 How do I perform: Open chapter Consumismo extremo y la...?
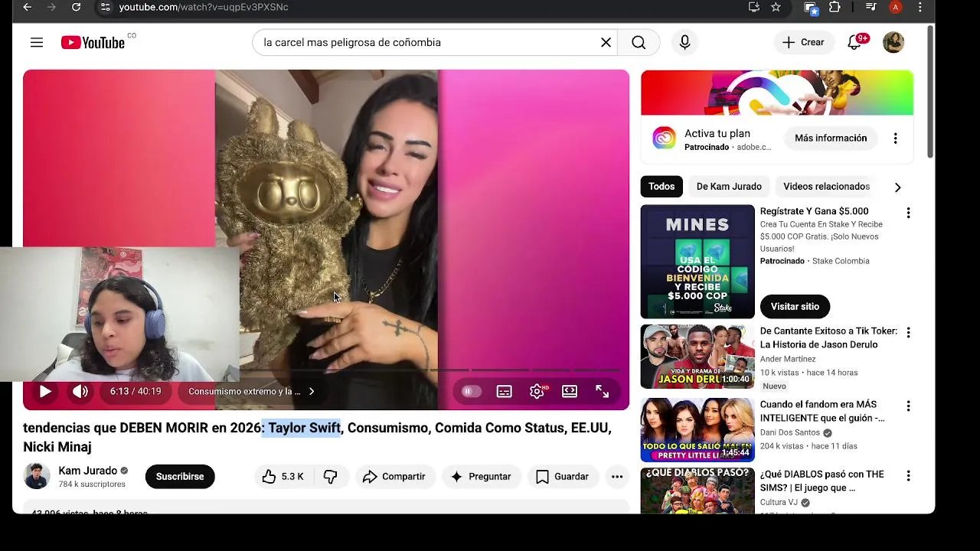tap(251, 391)
